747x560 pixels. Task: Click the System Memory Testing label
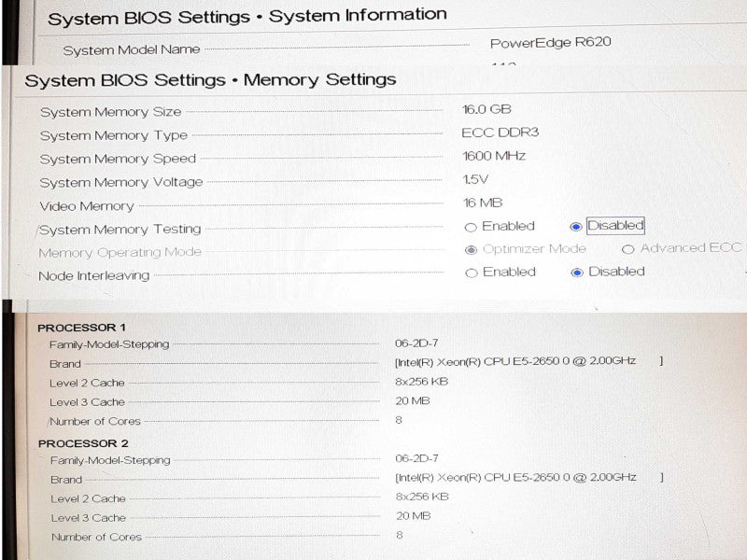tap(120, 230)
